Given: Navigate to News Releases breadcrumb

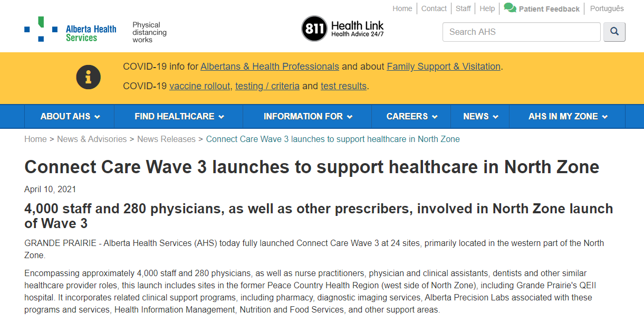Looking at the screenshot, I should (166, 139).
